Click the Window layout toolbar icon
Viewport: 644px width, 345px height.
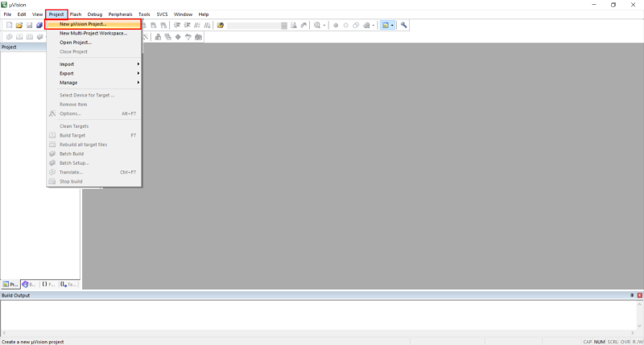pyautogui.click(x=386, y=26)
